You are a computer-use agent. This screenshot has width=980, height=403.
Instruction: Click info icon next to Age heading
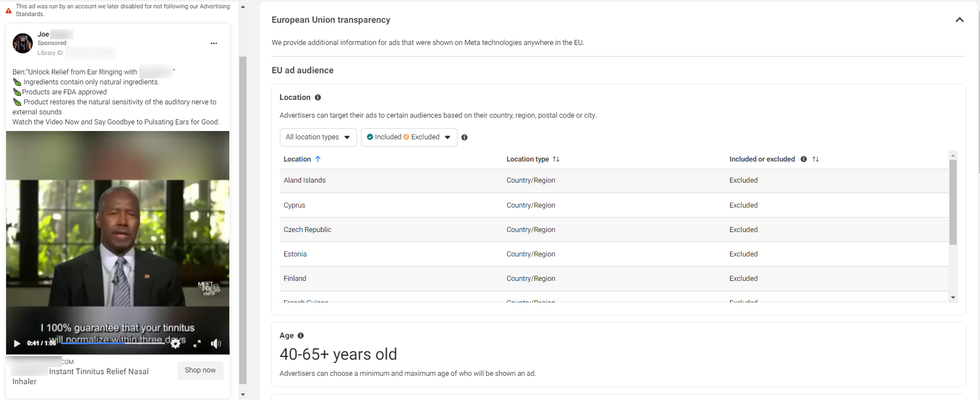click(301, 336)
